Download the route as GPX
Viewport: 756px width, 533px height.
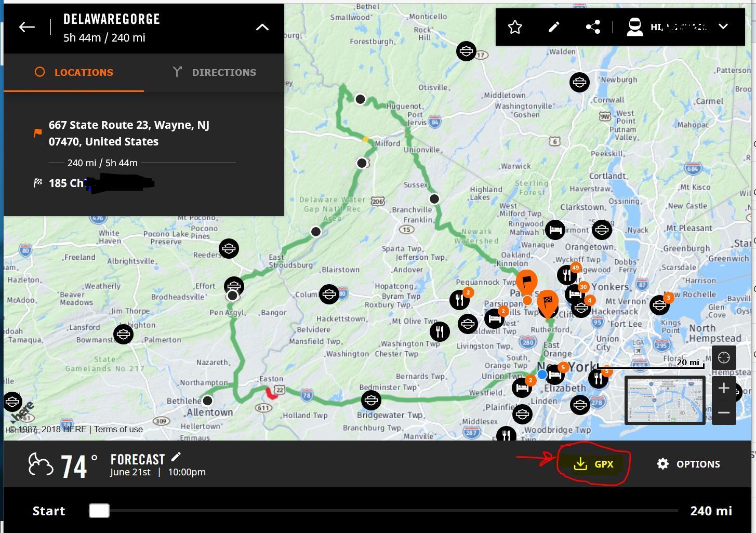point(593,464)
